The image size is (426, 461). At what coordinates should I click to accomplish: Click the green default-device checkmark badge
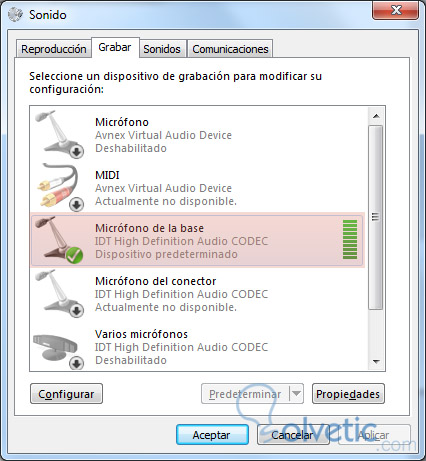[x=74, y=255]
